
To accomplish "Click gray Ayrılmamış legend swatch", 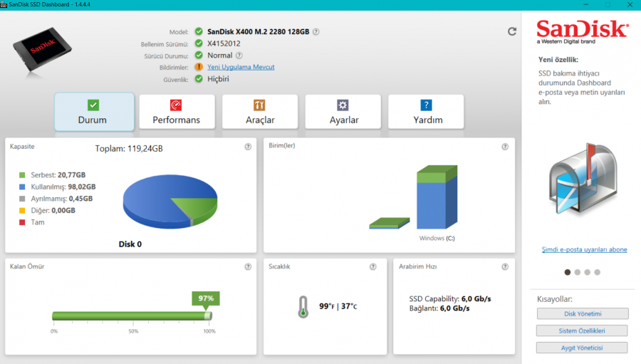I will click(22, 199).
